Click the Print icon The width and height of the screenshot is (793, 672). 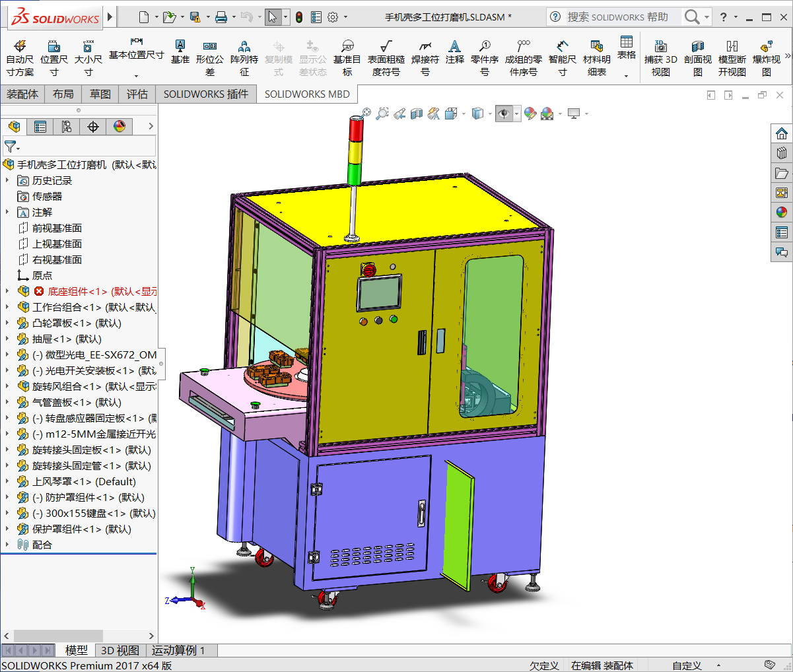pos(221,17)
